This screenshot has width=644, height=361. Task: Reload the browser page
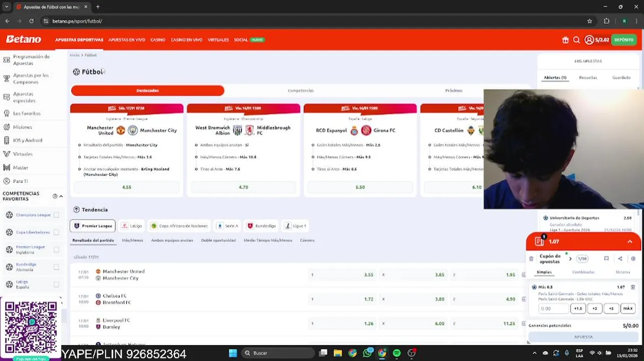pyautogui.click(x=31, y=21)
